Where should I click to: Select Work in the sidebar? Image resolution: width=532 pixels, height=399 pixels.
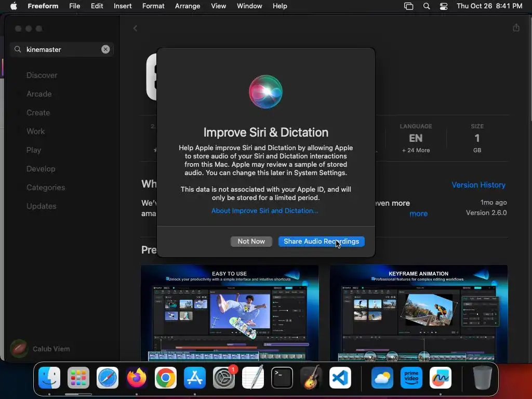pyautogui.click(x=36, y=131)
